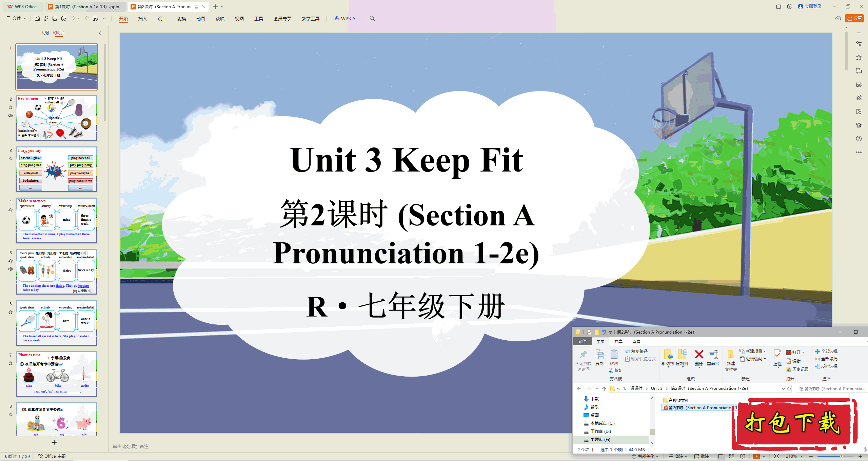Click the cloud sync icon near Share
Screen dimensions: 868x461
pos(838,18)
